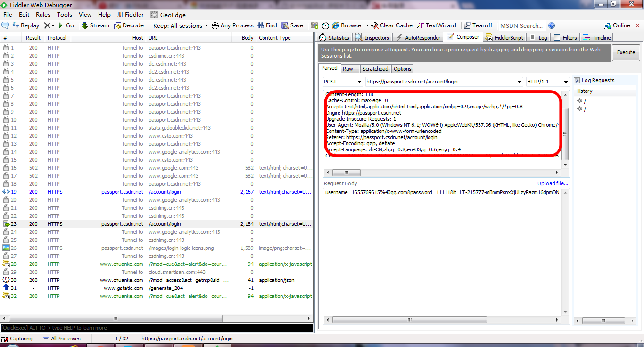Click the QuickExec command box
644x347 pixels.
tap(157, 328)
